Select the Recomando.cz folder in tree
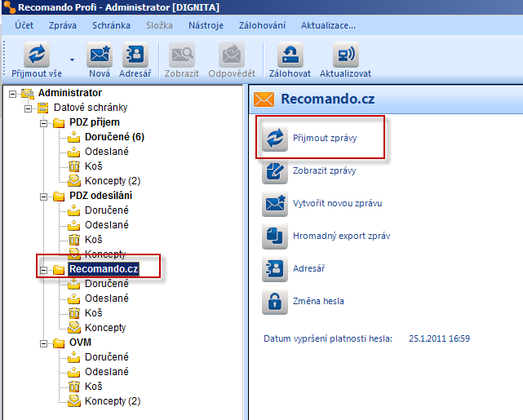This screenshot has height=420, width=523. tap(104, 268)
